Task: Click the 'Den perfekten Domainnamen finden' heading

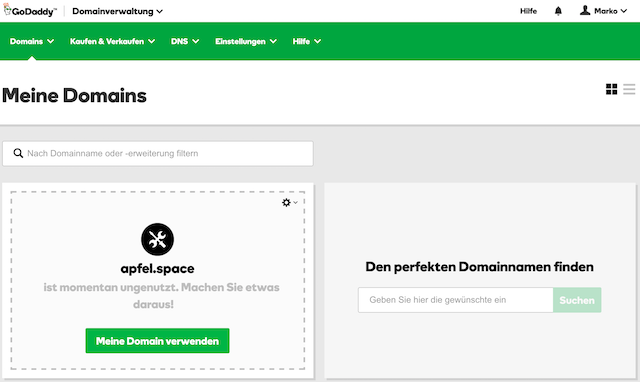Action: point(480,267)
